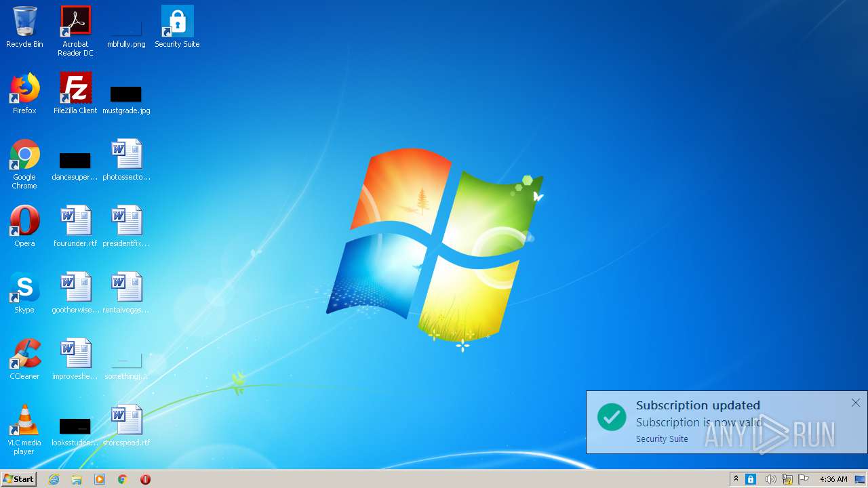Click the network status tray icon
The image size is (868, 488).
coord(787,479)
